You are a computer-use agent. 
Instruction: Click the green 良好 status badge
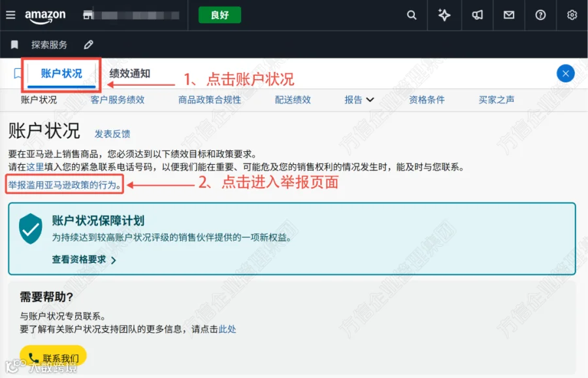(x=220, y=15)
